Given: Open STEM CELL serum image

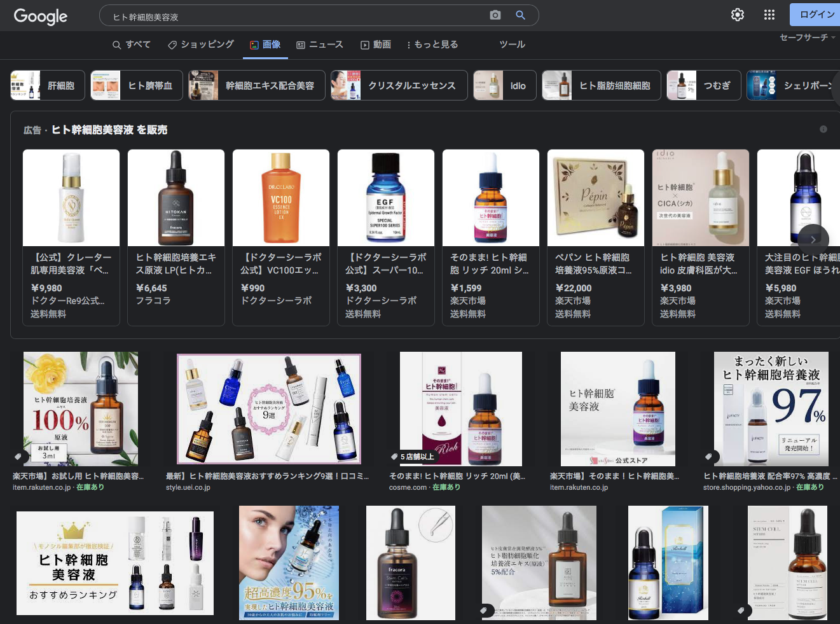Looking at the screenshot, I should [x=787, y=563].
